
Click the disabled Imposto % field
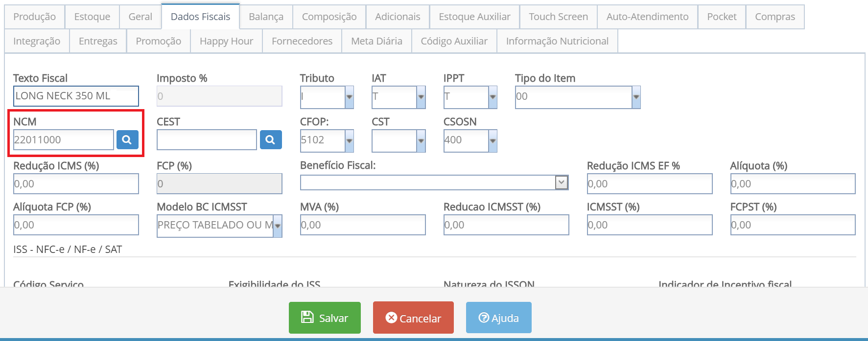pyautogui.click(x=219, y=96)
